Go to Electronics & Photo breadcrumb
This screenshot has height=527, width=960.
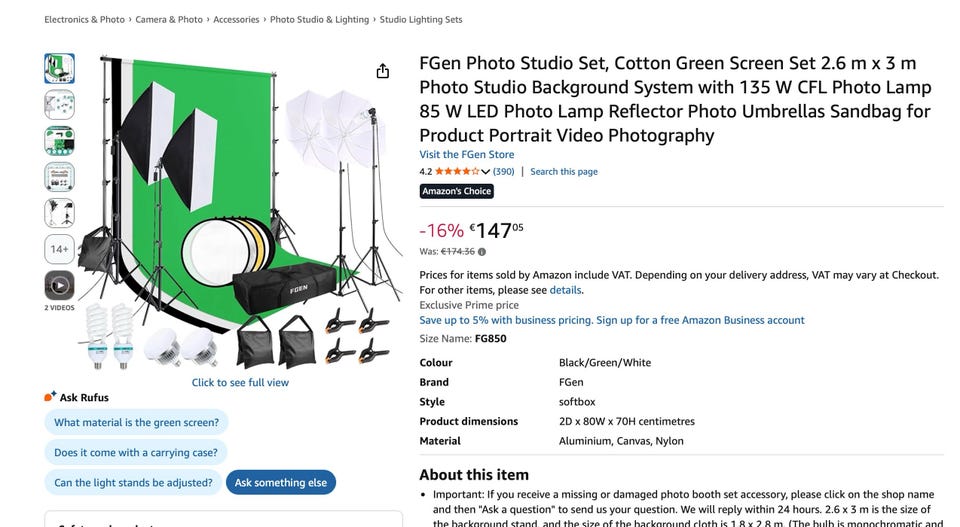(85, 20)
